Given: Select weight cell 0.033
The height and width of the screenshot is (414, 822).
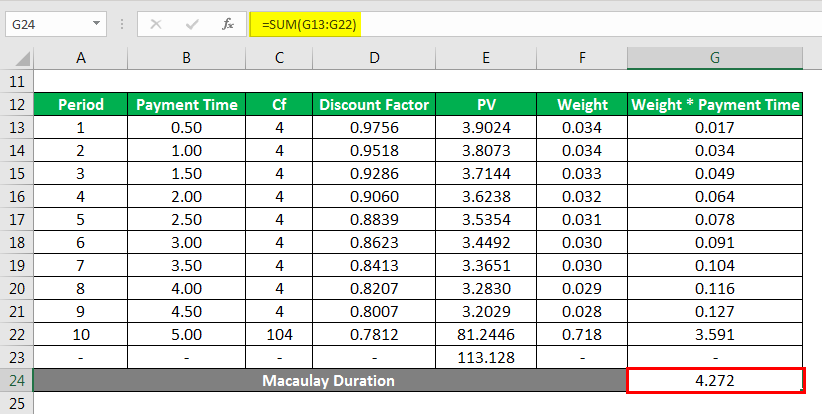Looking at the screenshot, I should coord(582,173).
